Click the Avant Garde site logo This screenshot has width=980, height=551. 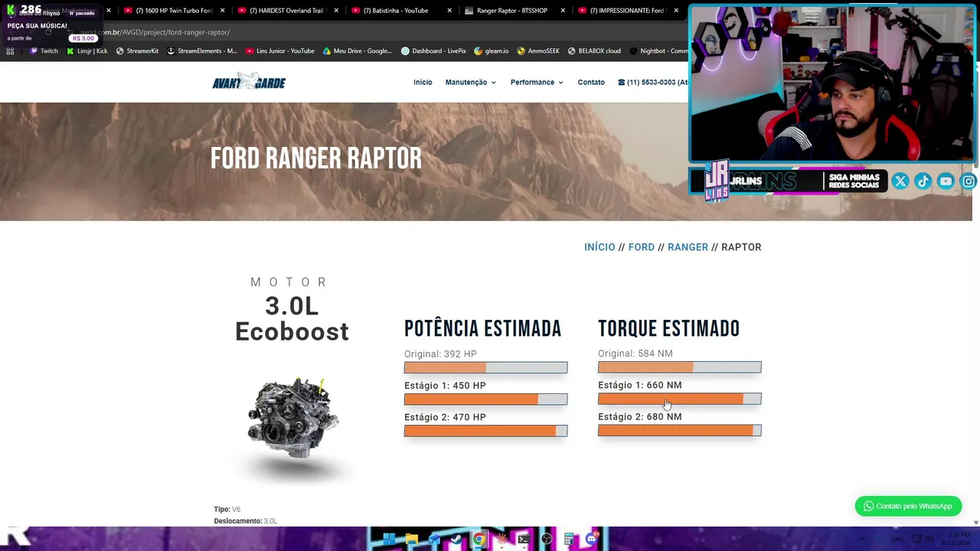249,82
